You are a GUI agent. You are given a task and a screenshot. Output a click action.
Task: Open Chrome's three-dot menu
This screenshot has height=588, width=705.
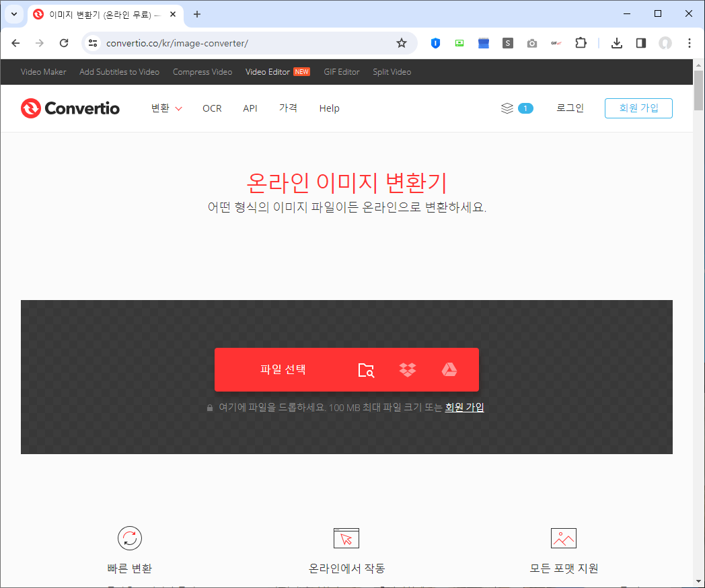pyautogui.click(x=689, y=42)
